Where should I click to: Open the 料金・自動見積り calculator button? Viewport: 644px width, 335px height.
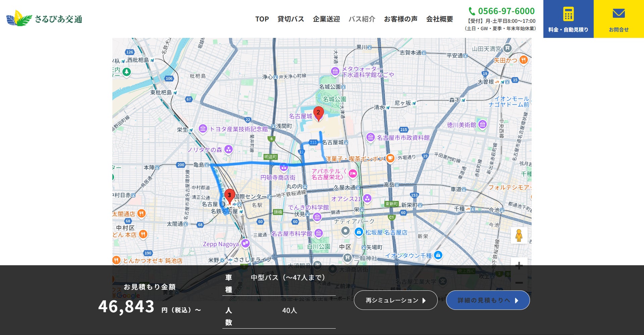(569, 19)
